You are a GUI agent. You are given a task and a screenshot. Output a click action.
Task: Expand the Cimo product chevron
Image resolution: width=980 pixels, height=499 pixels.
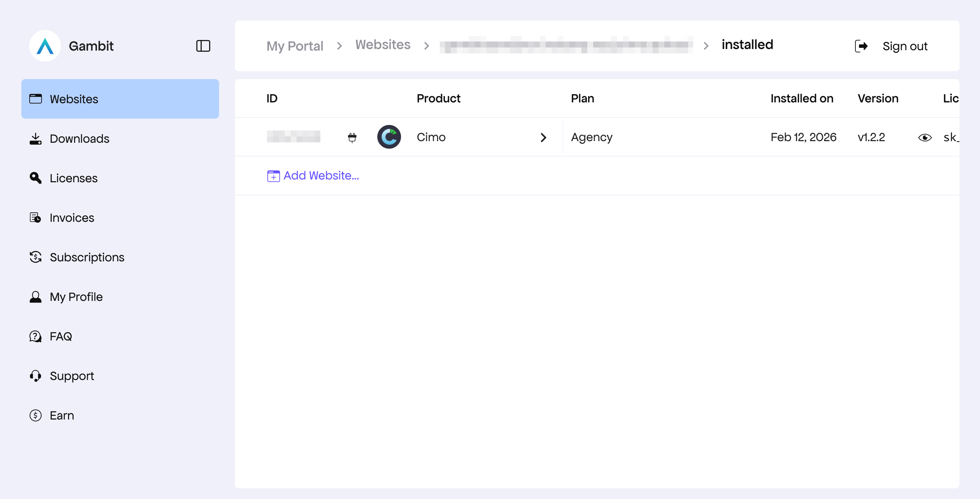coord(543,138)
